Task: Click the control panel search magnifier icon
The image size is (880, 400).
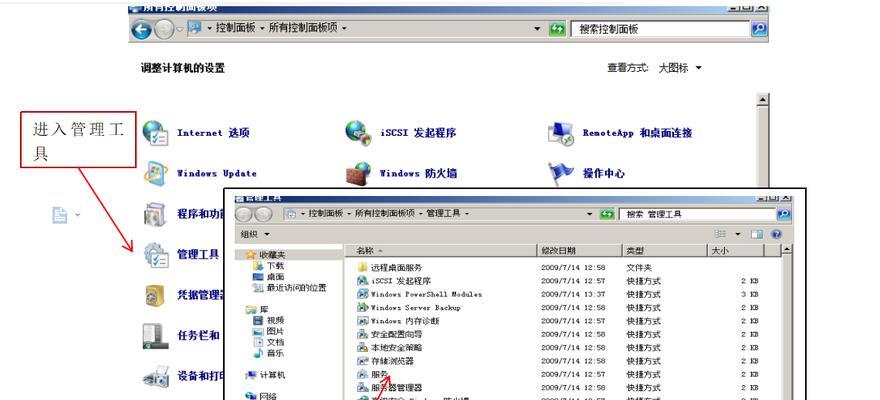Action: (x=759, y=29)
